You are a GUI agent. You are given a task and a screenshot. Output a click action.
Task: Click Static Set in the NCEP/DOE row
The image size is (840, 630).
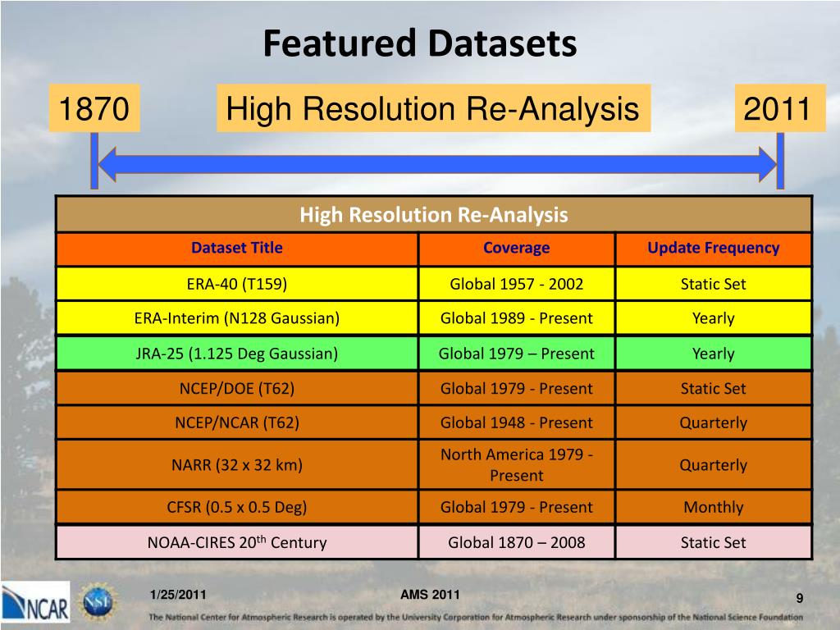click(x=714, y=388)
